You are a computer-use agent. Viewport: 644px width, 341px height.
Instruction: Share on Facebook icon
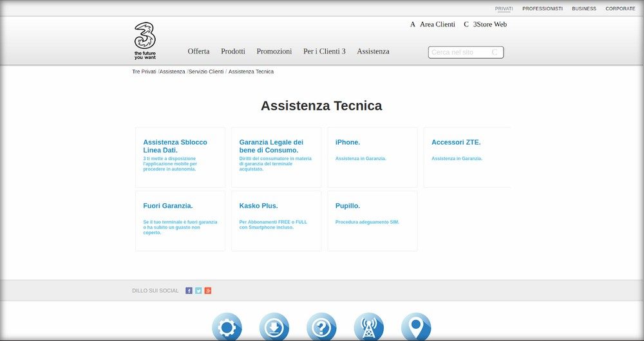point(189,291)
